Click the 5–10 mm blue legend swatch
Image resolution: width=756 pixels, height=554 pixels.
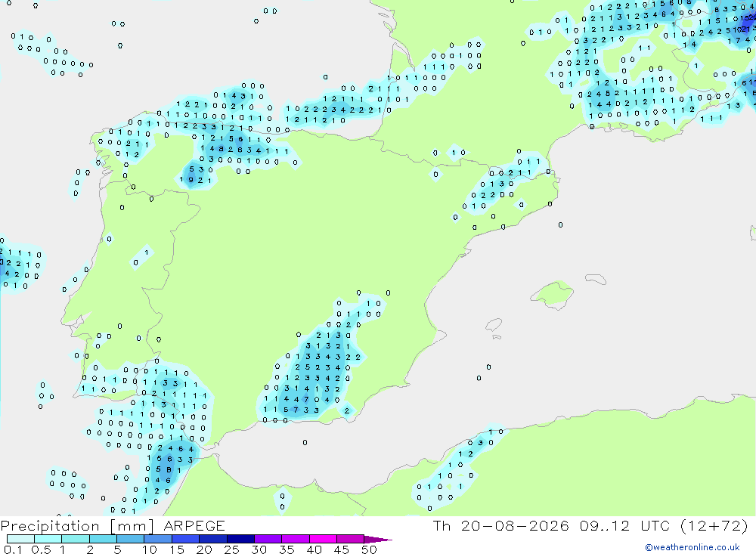[x=131, y=539]
